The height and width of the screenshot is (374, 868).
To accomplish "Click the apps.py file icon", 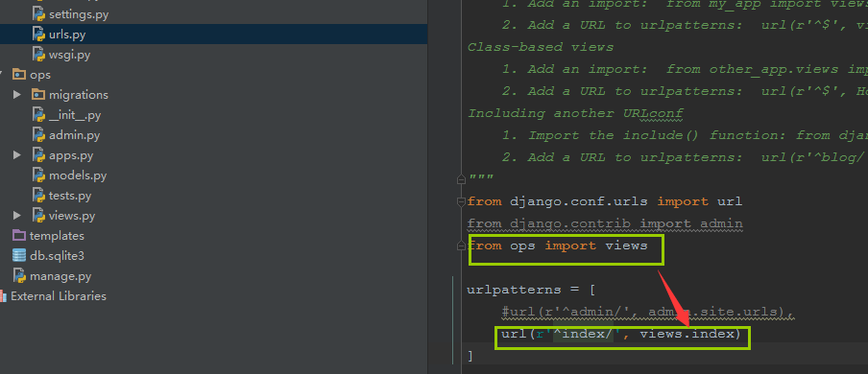I will click(x=38, y=155).
